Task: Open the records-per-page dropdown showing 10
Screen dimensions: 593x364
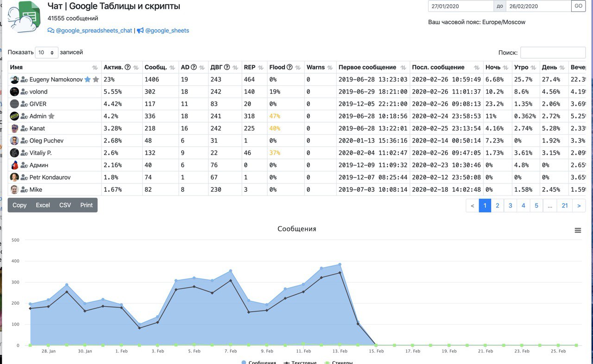Action: pos(47,53)
